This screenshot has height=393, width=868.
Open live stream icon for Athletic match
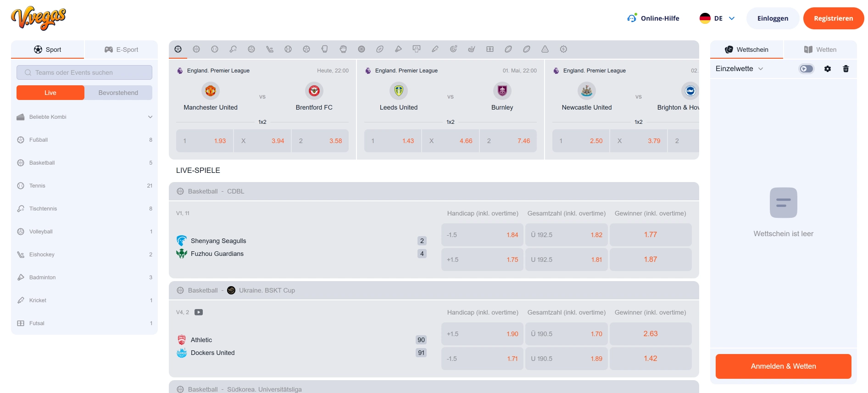199,312
